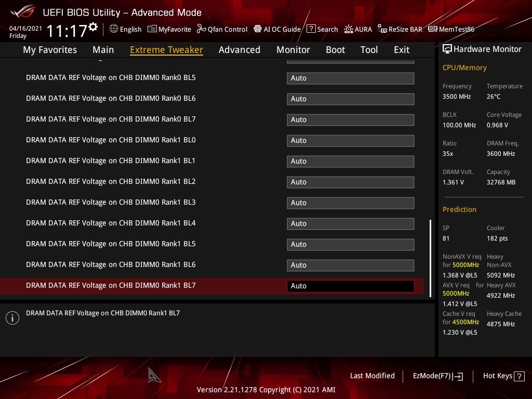Toggle ReSize BAR icon
Screen dimensions: 532x399
tap(382, 29)
